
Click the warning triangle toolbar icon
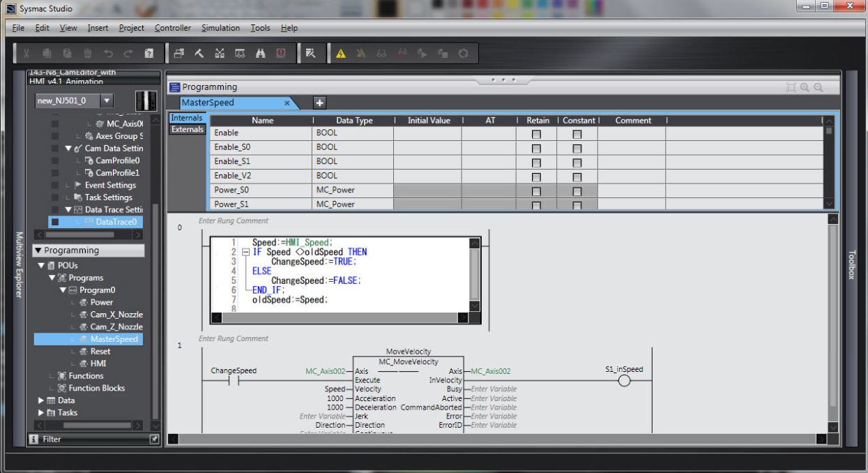tap(340, 53)
